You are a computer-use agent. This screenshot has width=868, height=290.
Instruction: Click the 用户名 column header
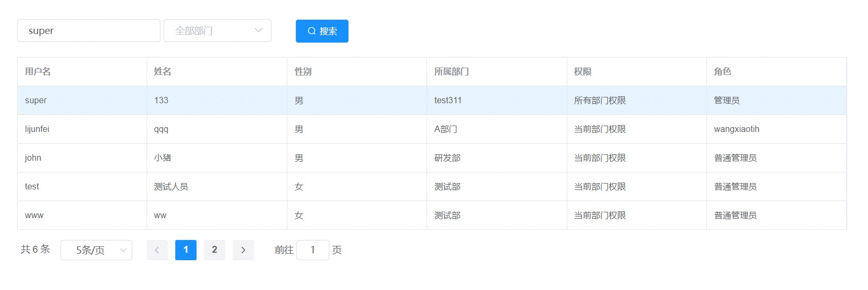coord(38,71)
